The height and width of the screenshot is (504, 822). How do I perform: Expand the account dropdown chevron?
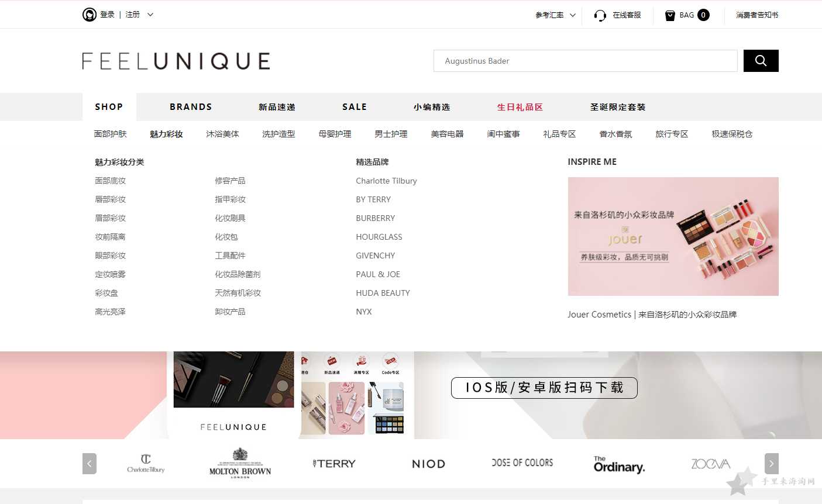pos(150,15)
